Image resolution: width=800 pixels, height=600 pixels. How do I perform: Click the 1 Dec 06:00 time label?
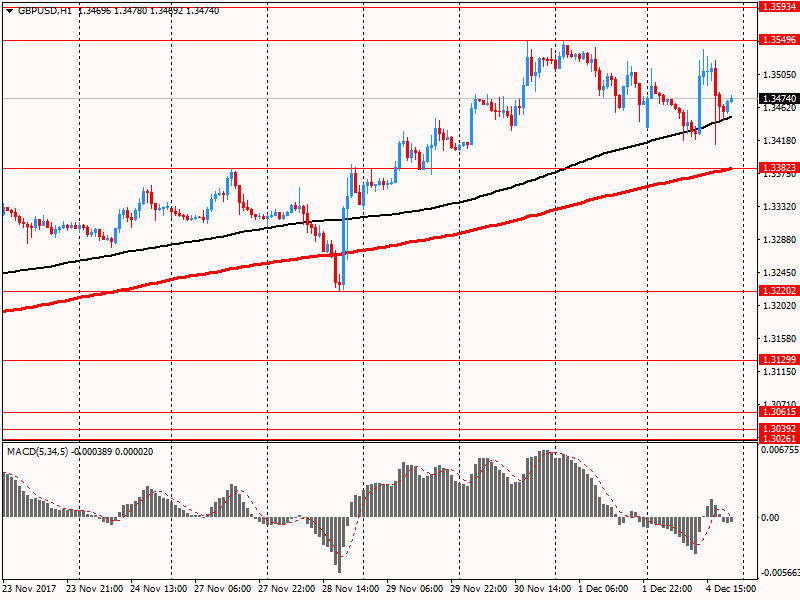(604, 589)
